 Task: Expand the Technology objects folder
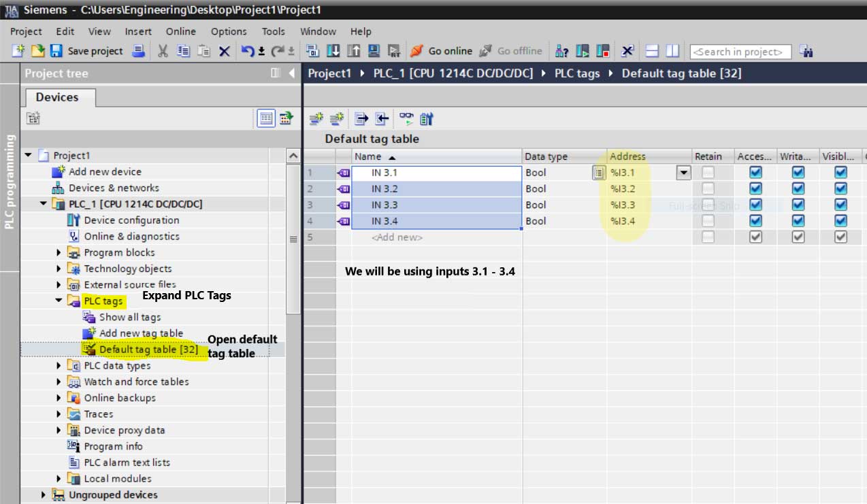point(59,269)
